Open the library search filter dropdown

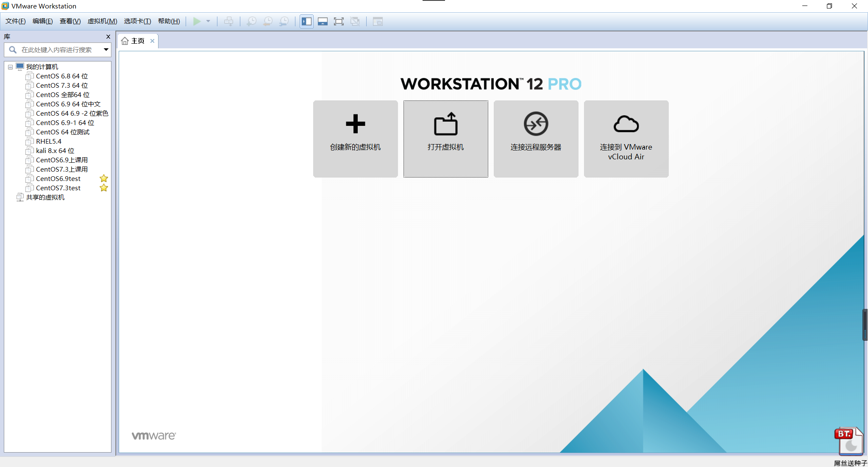point(106,50)
